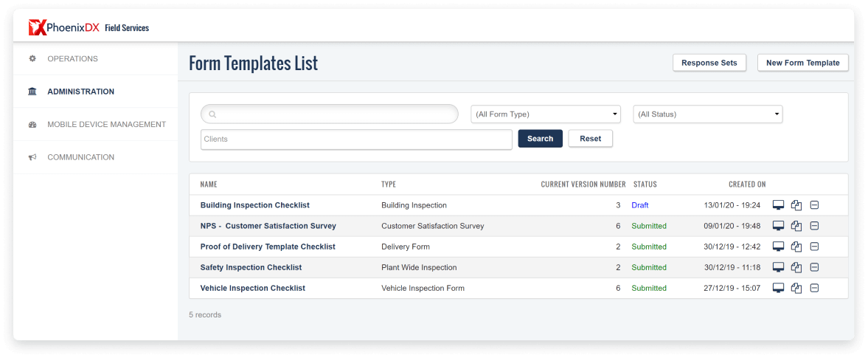The width and height of the screenshot is (868, 358).
Task: Click the New Form Template button
Action: [802, 63]
